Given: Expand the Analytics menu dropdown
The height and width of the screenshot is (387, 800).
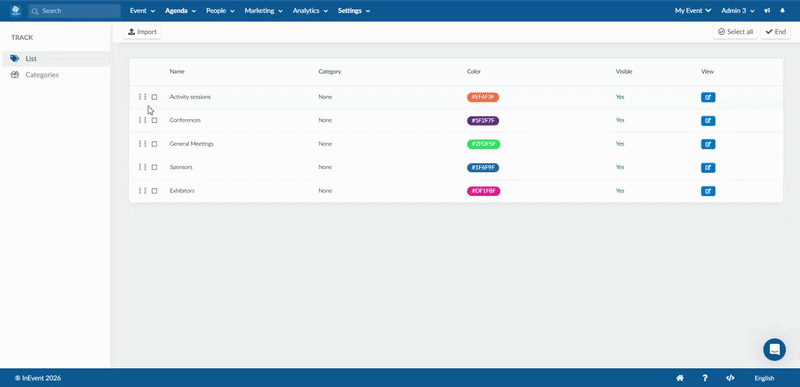Looking at the screenshot, I should [310, 11].
